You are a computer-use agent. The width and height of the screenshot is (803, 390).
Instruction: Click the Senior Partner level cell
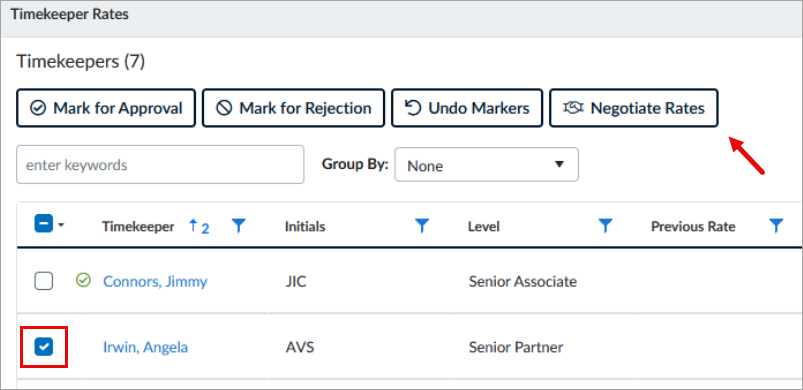(516, 348)
